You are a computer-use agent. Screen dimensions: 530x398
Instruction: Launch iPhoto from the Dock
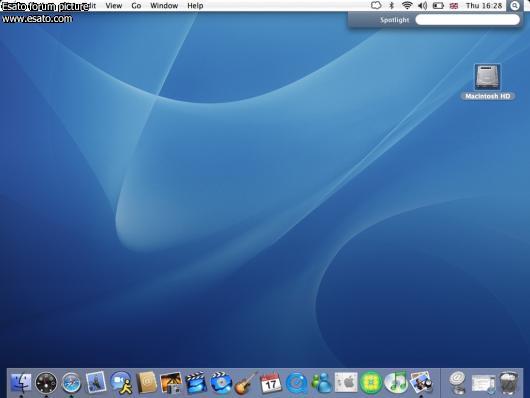171,383
